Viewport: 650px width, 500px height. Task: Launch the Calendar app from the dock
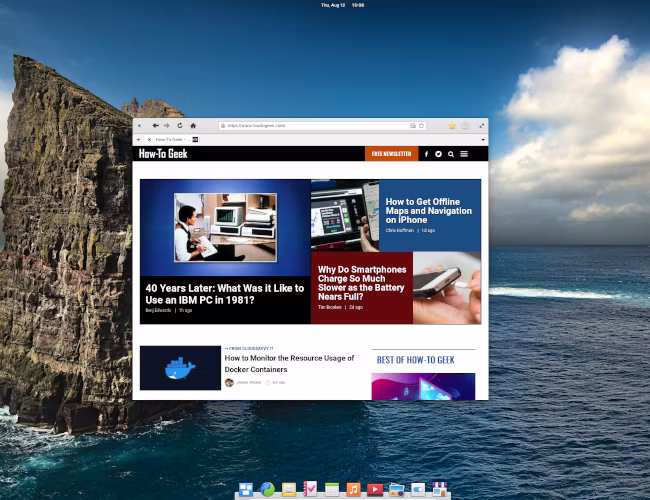tap(332, 490)
